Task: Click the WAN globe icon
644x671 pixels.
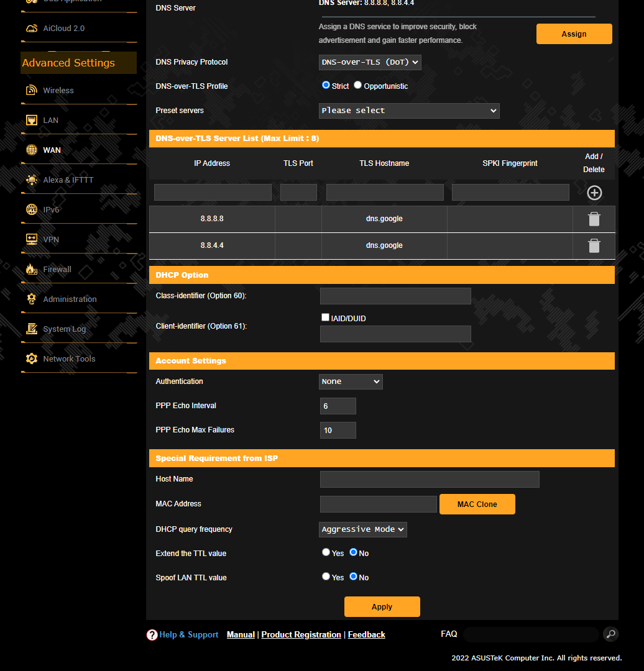Action: (32, 150)
